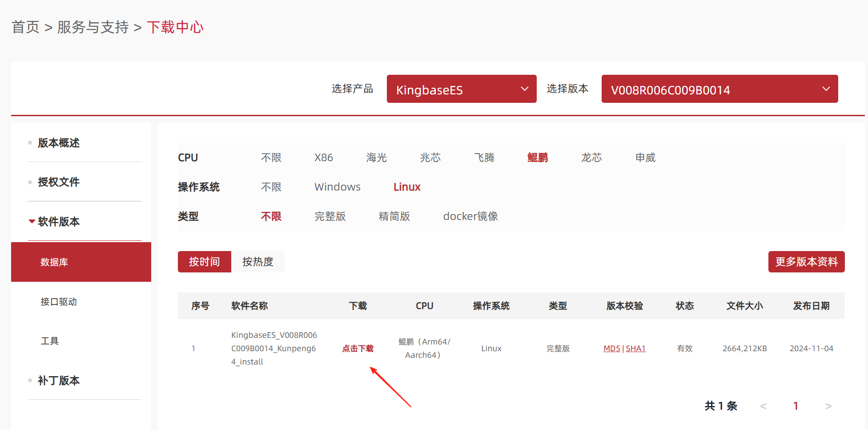This screenshot has height=430, width=868.
Task: Open 补丁版本 in sidebar
Action: coord(59,381)
